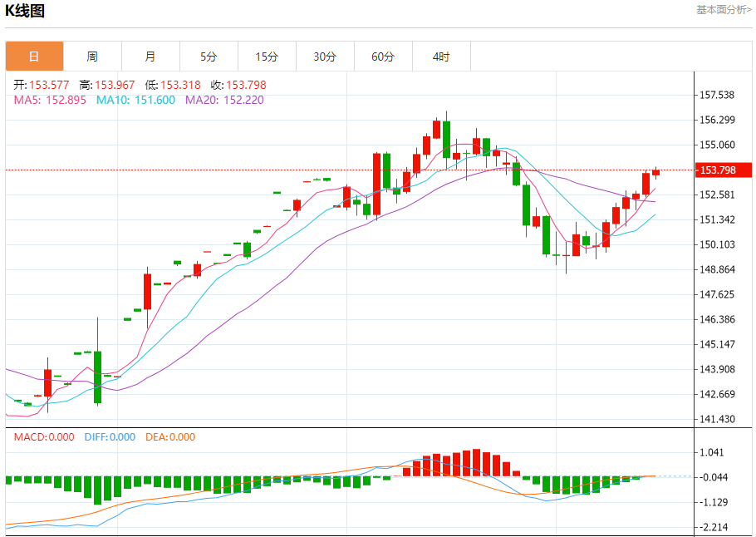Click the MA20 152.220 legend label
756x537 pixels.
click(224, 100)
